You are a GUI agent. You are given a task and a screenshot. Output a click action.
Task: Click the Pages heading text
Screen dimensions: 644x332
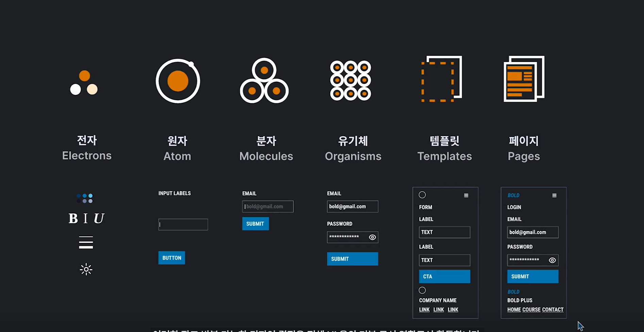click(524, 156)
